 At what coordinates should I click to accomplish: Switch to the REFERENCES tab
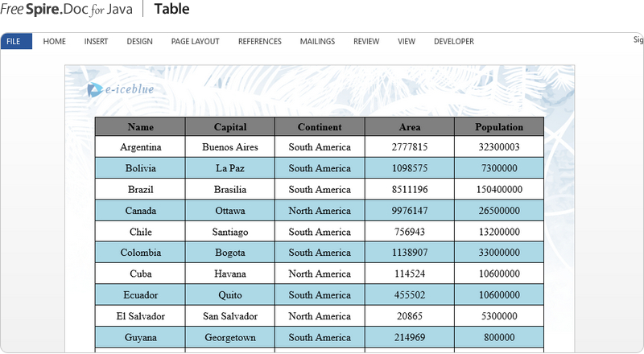click(259, 42)
